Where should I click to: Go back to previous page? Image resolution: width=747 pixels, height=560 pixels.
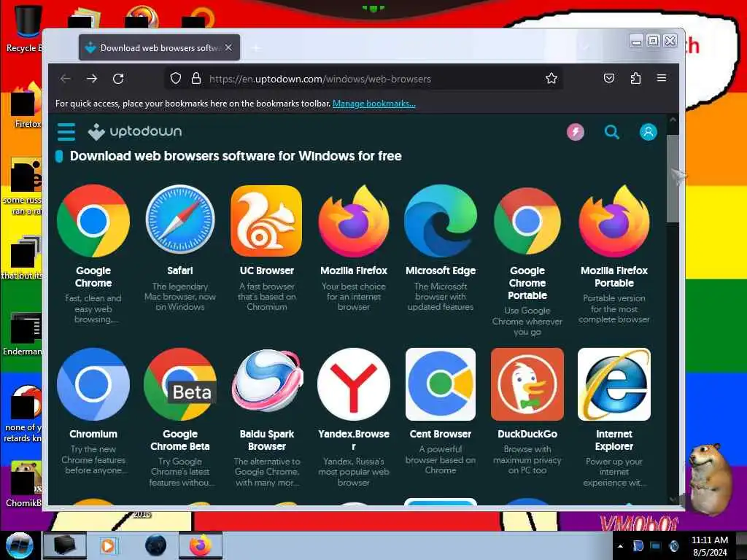click(x=65, y=79)
